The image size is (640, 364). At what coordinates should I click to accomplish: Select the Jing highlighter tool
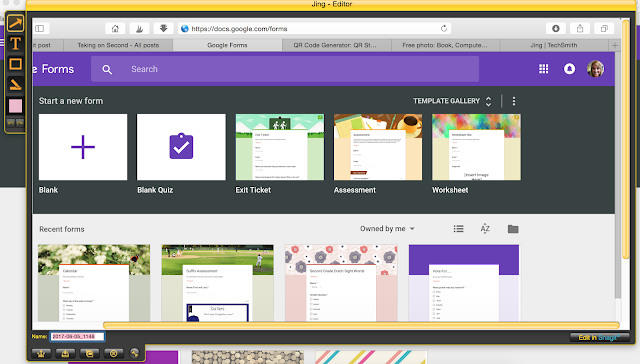(16, 85)
